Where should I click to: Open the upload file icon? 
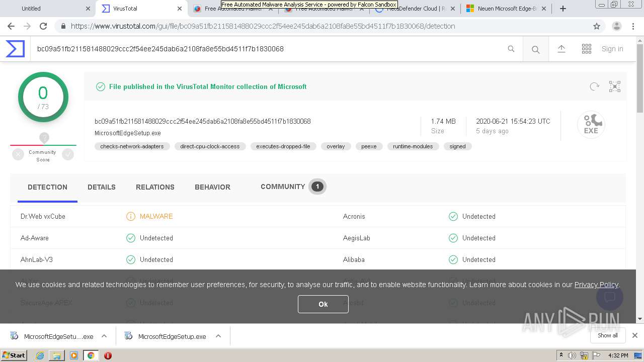[561, 49]
